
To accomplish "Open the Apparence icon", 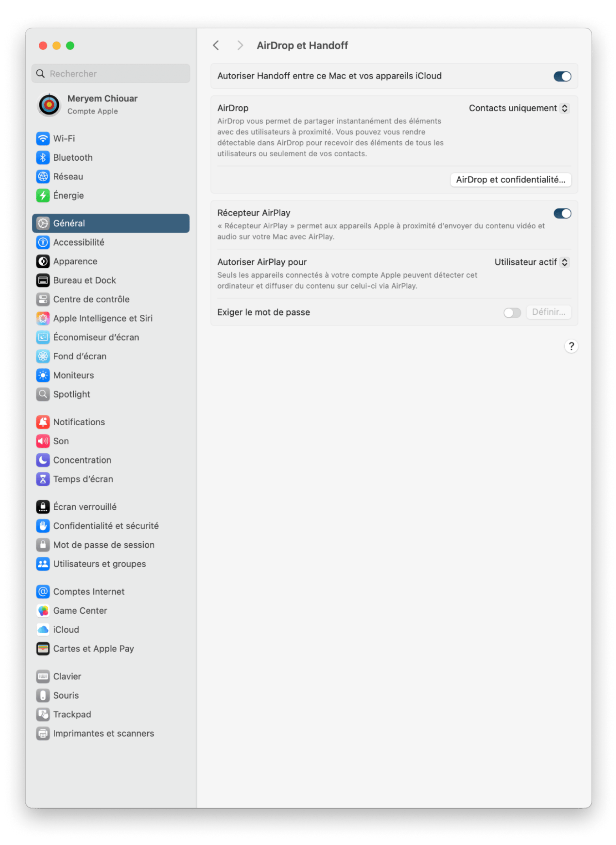I will tap(43, 261).
